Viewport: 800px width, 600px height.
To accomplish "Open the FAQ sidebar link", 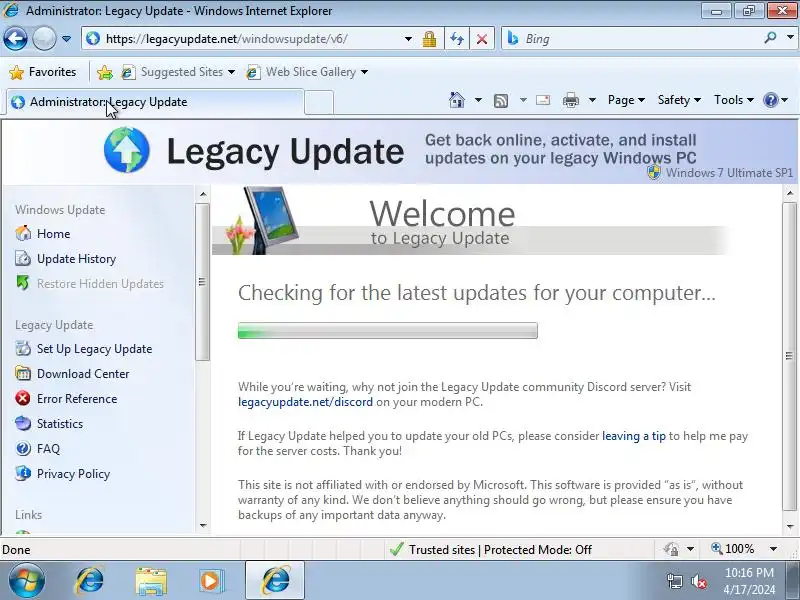I will tap(48, 449).
